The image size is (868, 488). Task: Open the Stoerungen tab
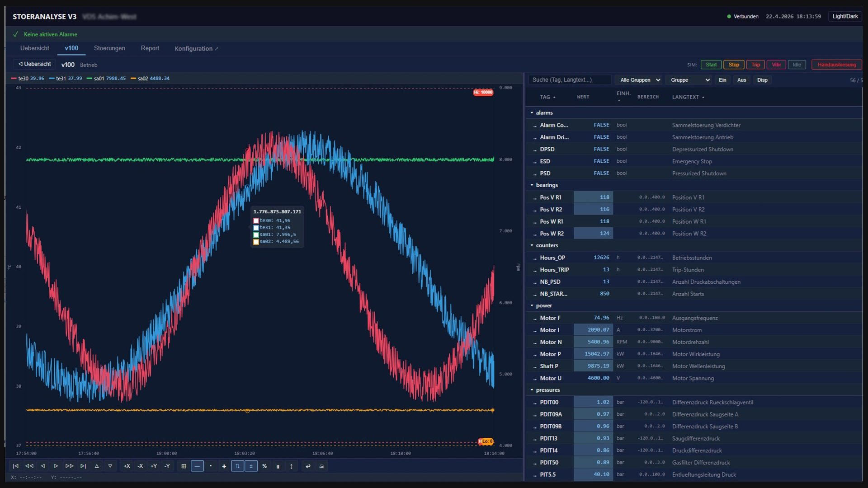tap(109, 48)
